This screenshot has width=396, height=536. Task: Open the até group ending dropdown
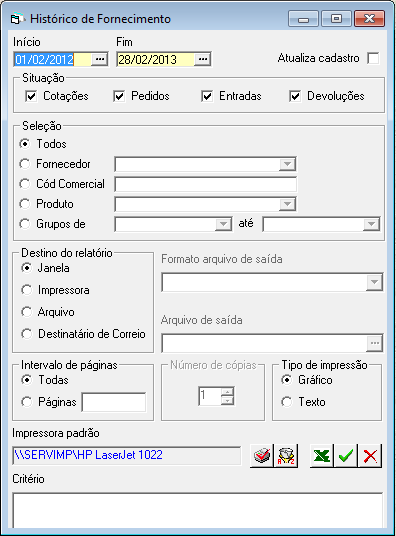(371, 224)
